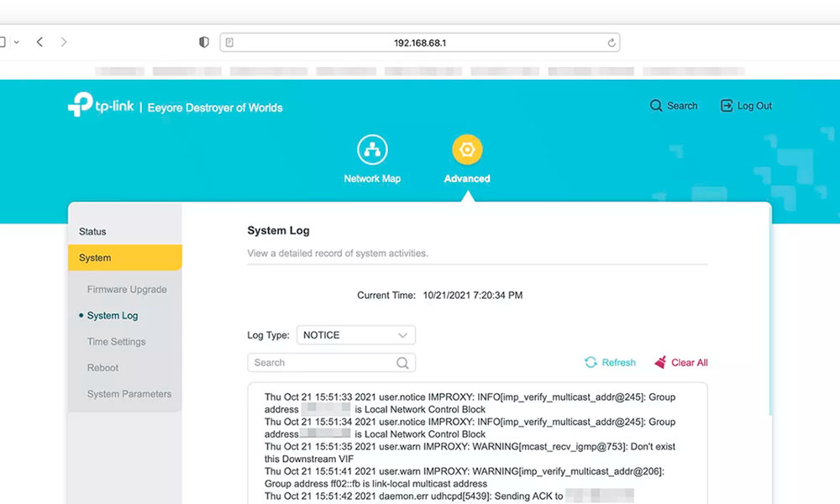Screen dimensions: 840x504
Task: Open the Firmware Upgrade page
Action: click(127, 290)
